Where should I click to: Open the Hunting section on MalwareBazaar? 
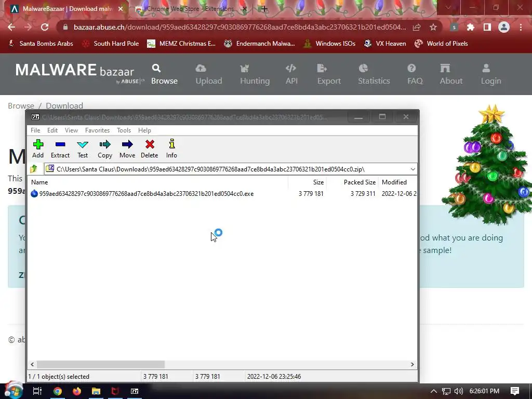255,74
